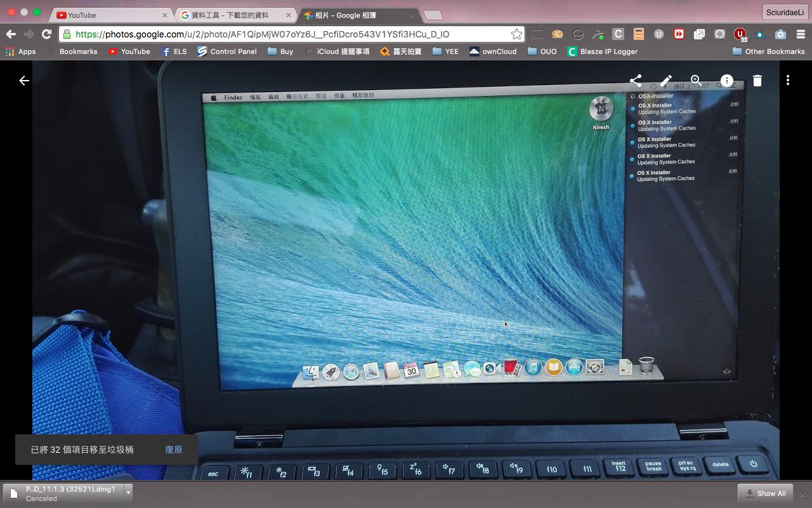Click the grey letter C extension icon
812x508 pixels.
[618, 34]
